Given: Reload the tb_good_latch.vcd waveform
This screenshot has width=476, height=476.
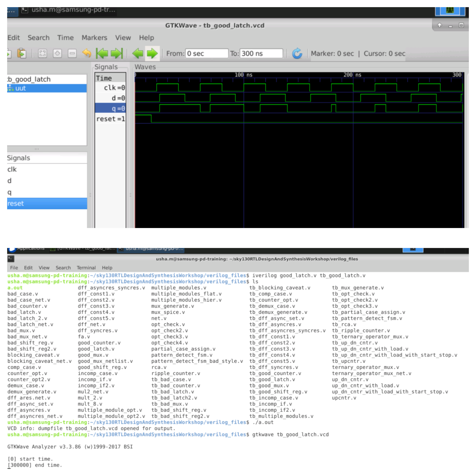Looking at the screenshot, I should 297,53.
